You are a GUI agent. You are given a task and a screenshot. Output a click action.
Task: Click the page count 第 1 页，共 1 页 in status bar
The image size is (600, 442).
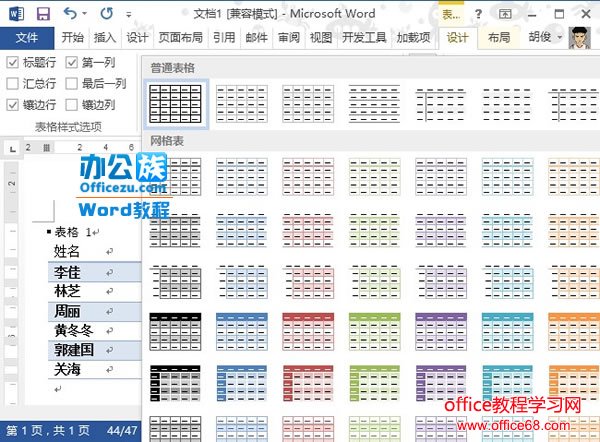(x=48, y=431)
